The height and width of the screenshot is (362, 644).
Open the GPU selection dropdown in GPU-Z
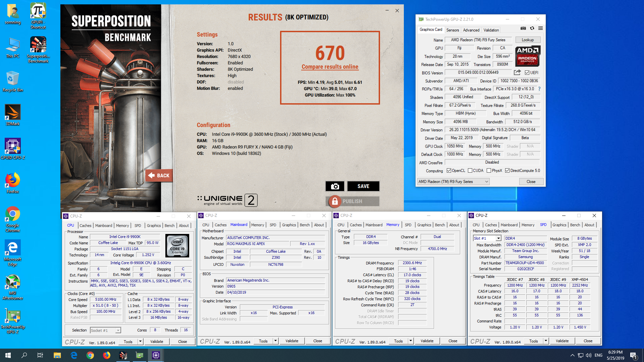click(453, 182)
